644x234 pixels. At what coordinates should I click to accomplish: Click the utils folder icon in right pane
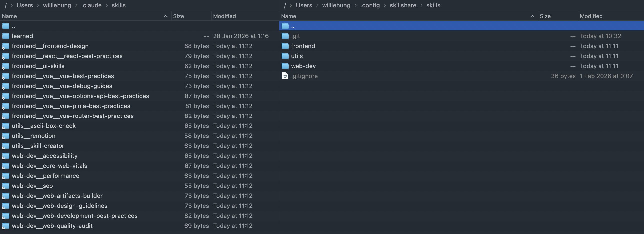pyautogui.click(x=285, y=56)
